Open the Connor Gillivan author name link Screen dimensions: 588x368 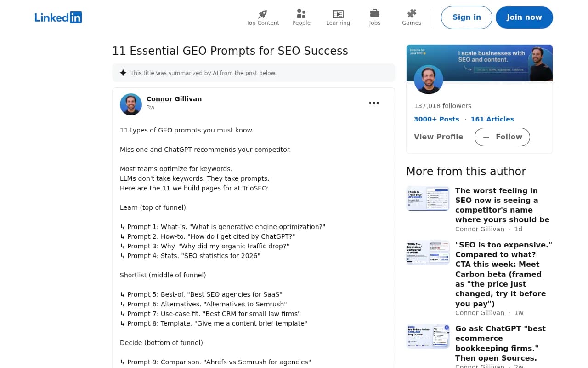click(174, 99)
